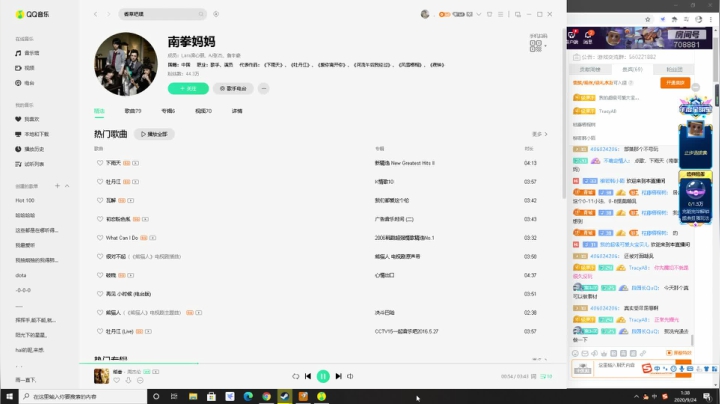Open album New Greatest Hits II
This screenshot has width=720, height=404.
(405, 163)
